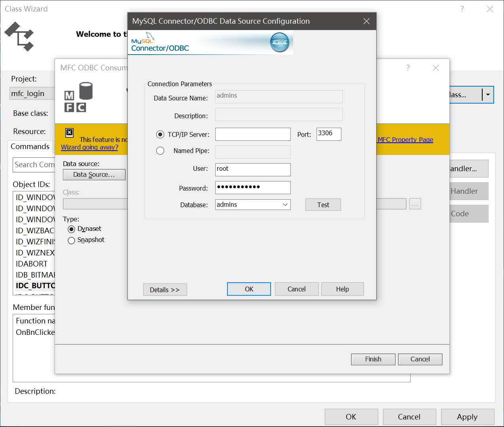Click the MFC database icon in ODBC Consumer wizard
This screenshot has width=504, height=427.
coord(78,97)
